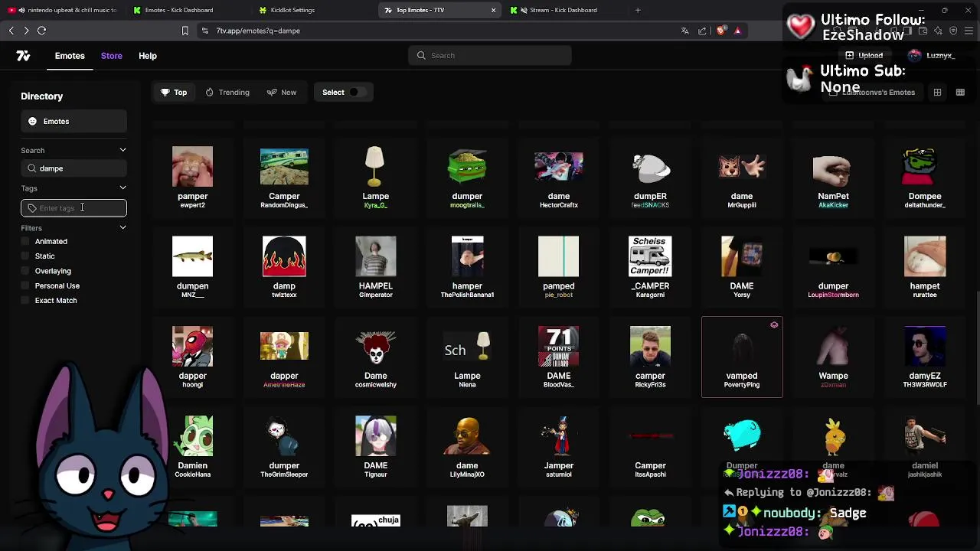Toggle the Select switch
This screenshot has height=551, width=980.
click(356, 93)
